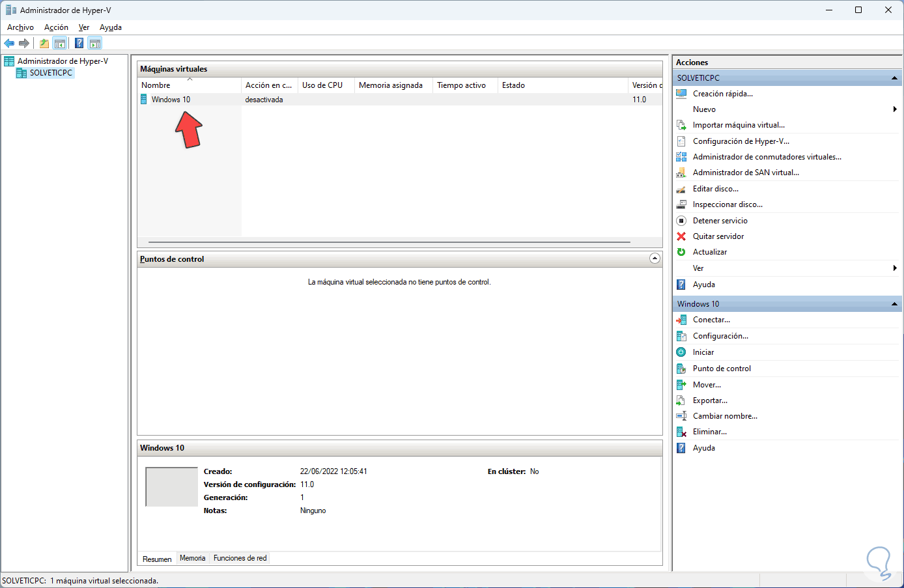Click the Detener servicio stop icon
This screenshot has width=904, height=588.
681,221
